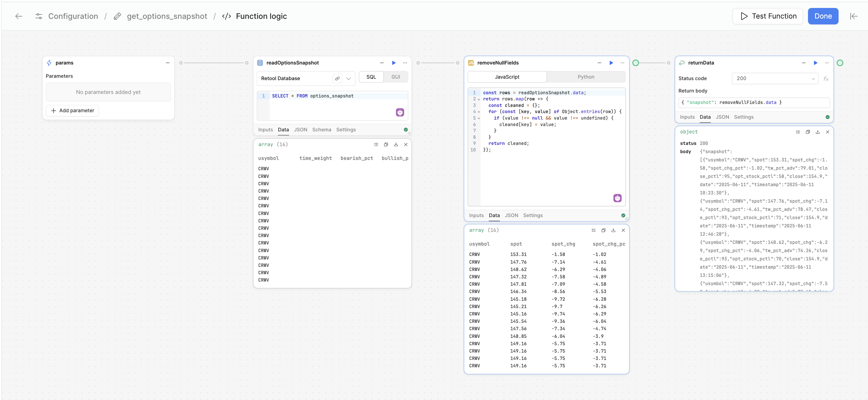Copy the readOptionsSnapshot result array

[386, 144]
